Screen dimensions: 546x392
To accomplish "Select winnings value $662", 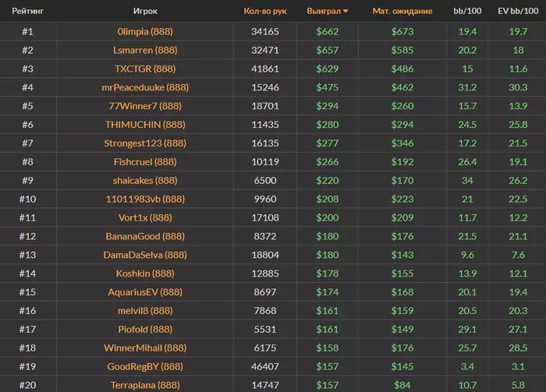I will (328, 32).
